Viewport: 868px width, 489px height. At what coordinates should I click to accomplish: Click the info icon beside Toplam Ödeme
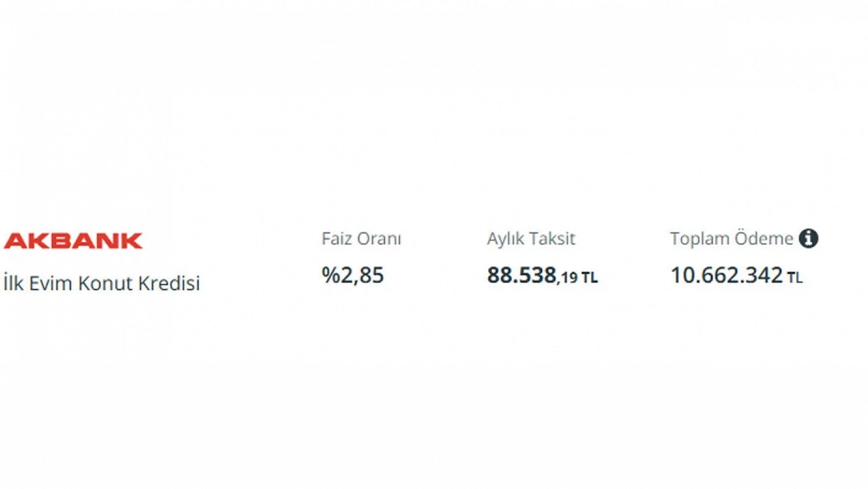tap(808, 239)
